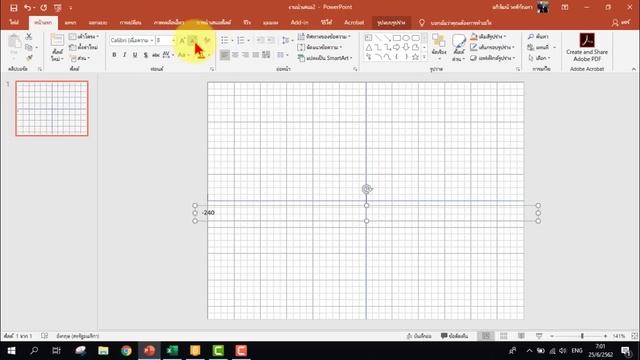The image size is (640, 360).
Task: Choose the straight line shape
Action: point(378,38)
